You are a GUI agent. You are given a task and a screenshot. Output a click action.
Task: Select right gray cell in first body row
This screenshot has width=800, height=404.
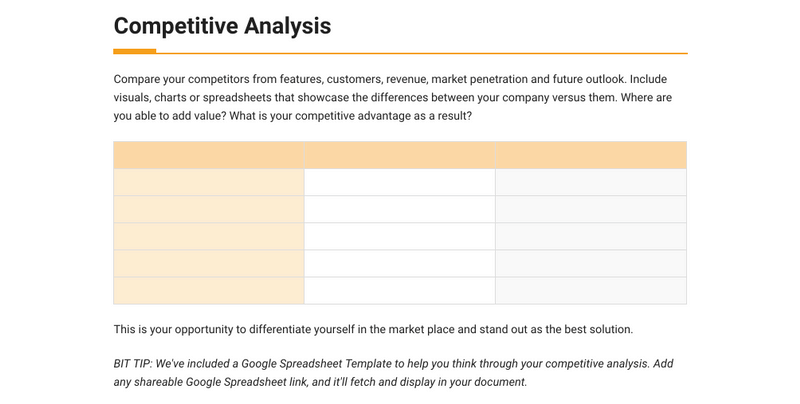(590, 182)
